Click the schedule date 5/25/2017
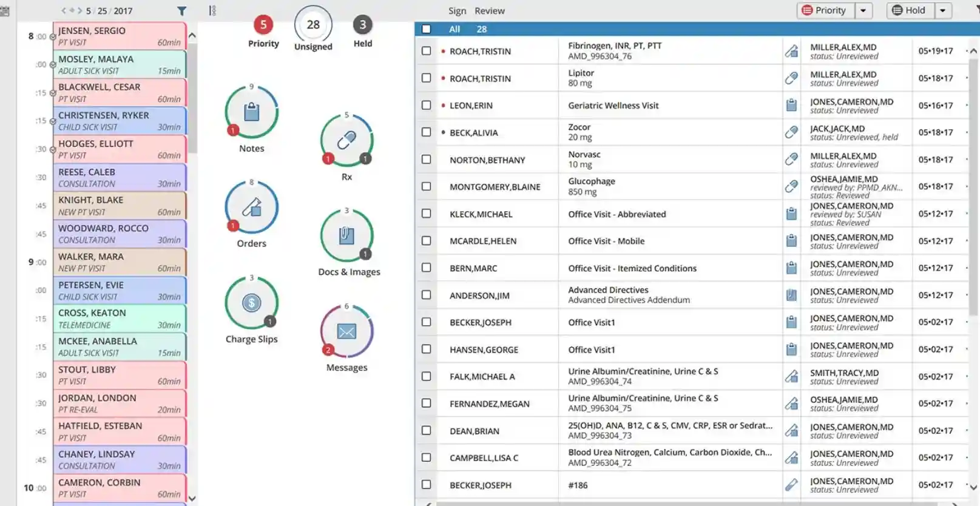The image size is (980, 506). tap(109, 11)
